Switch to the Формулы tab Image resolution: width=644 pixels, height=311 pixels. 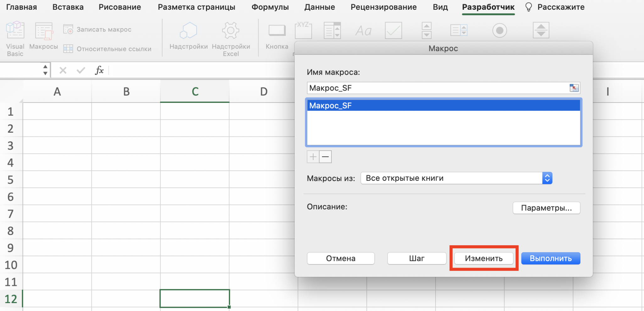point(270,7)
